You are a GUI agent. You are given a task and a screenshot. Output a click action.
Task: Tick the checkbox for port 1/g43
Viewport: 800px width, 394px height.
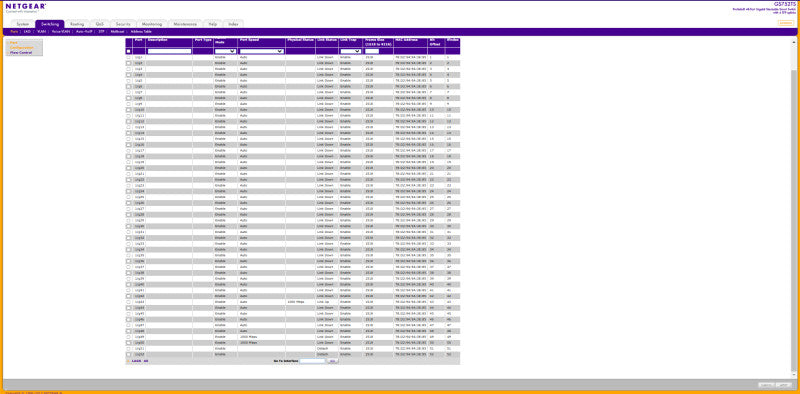pyautogui.click(x=129, y=302)
